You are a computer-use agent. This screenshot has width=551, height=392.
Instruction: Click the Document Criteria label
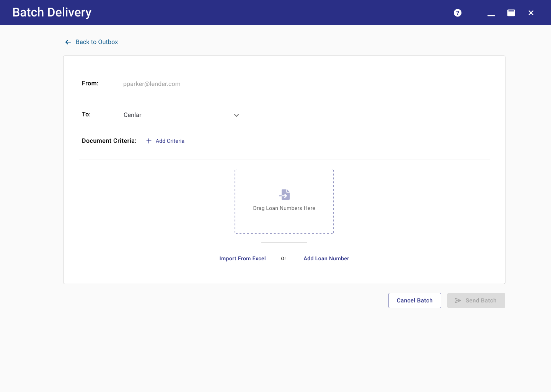[x=109, y=141]
